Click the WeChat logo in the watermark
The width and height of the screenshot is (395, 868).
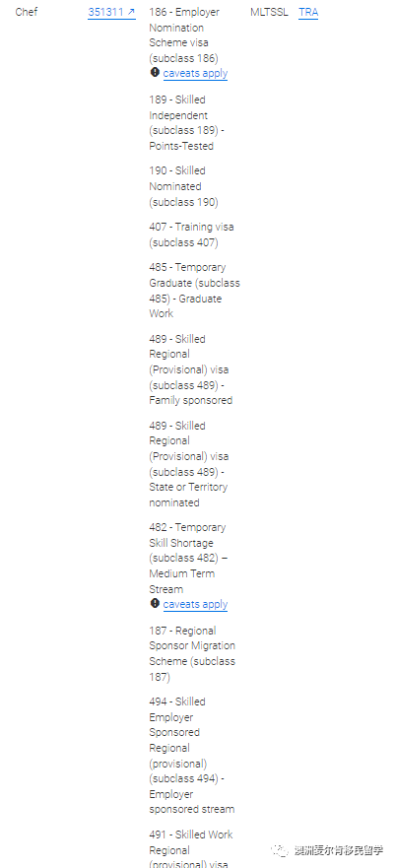[281, 850]
